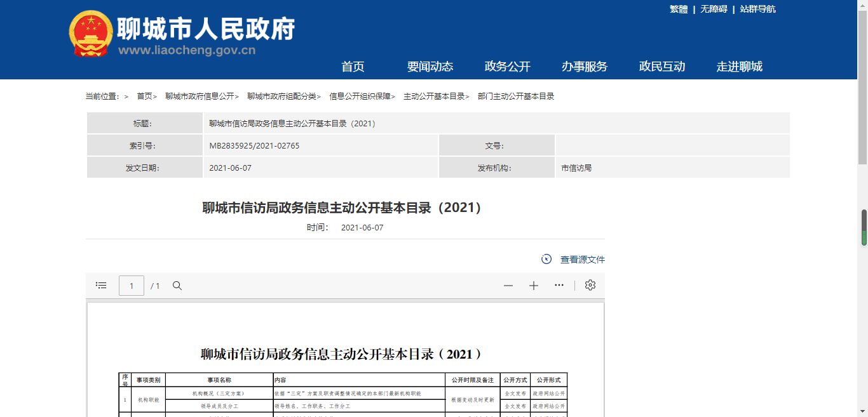Click the PDF page number field
Image resolution: width=868 pixels, height=417 pixels.
pyautogui.click(x=132, y=286)
